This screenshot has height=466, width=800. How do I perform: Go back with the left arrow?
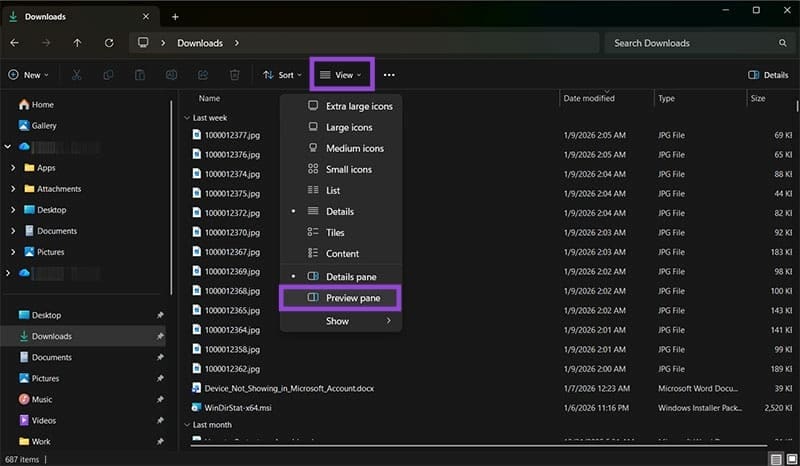tap(14, 43)
